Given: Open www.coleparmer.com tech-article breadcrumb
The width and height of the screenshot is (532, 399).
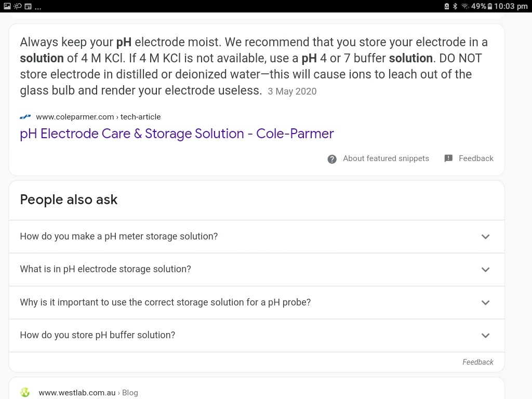Looking at the screenshot, I should pyautogui.click(x=98, y=117).
